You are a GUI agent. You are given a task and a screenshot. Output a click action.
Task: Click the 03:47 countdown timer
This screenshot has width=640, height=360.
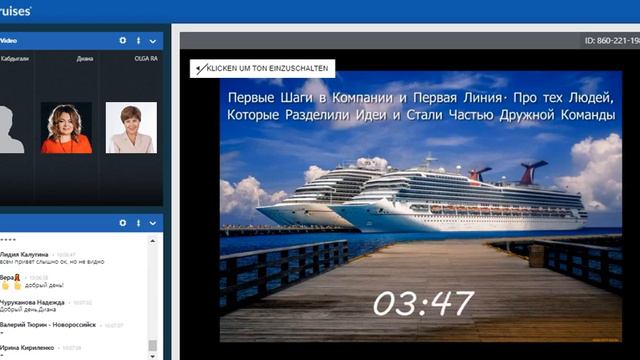423,303
